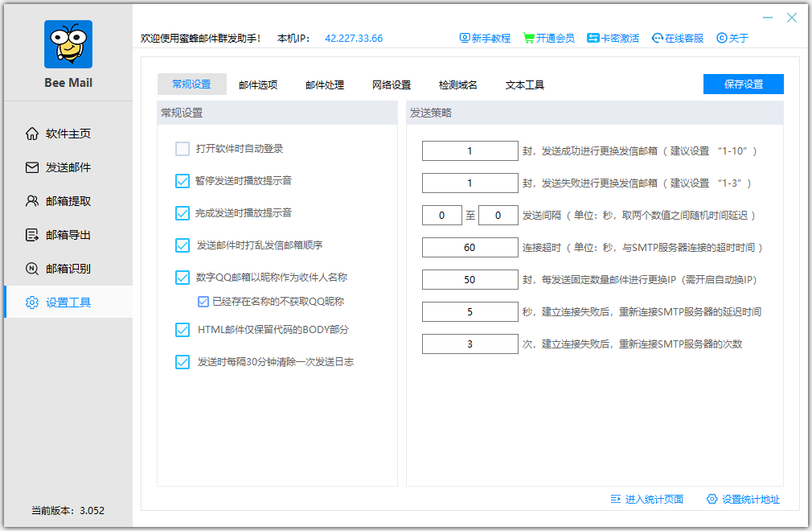Contact 在线客服 support

(678, 38)
